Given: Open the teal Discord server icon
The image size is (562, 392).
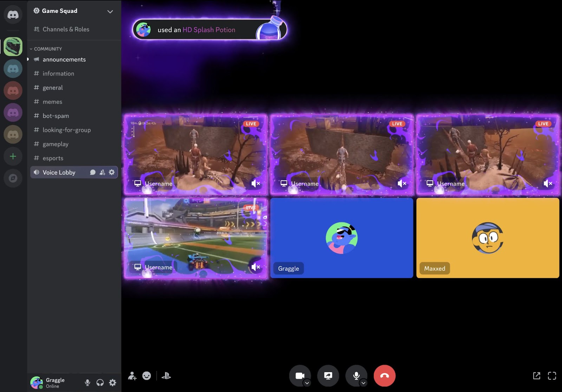Looking at the screenshot, I should point(13,69).
